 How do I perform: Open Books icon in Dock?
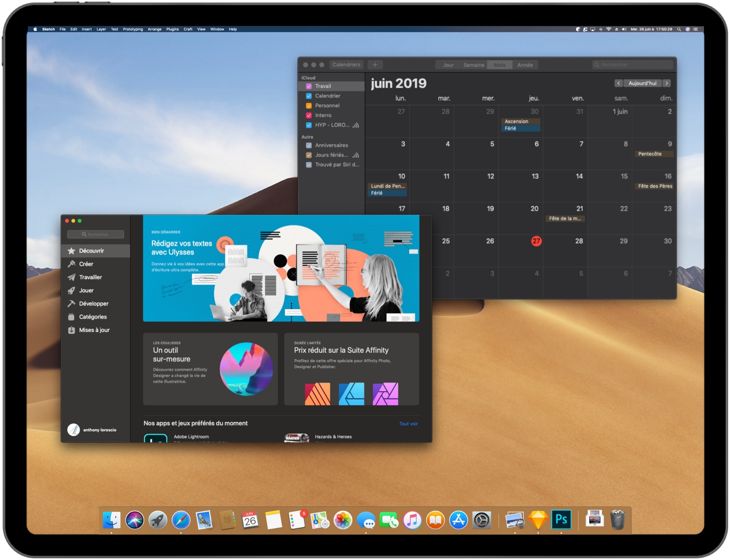pyautogui.click(x=435, y=520)
